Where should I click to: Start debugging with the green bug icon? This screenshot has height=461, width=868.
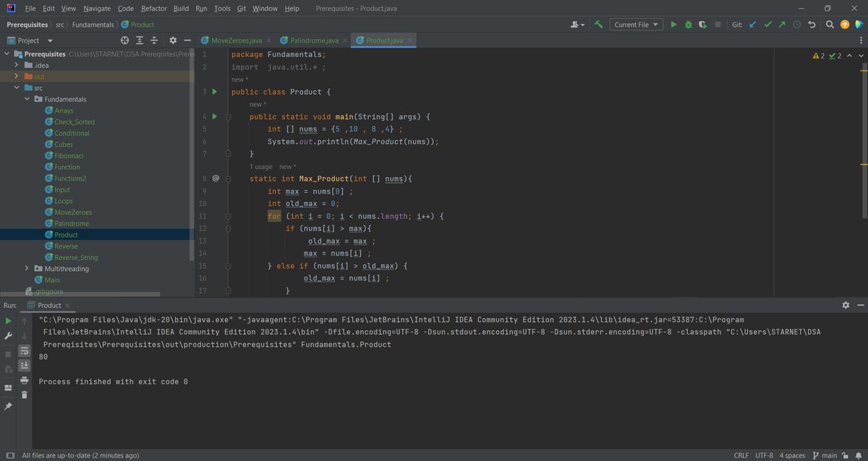[x=688, y=25]
